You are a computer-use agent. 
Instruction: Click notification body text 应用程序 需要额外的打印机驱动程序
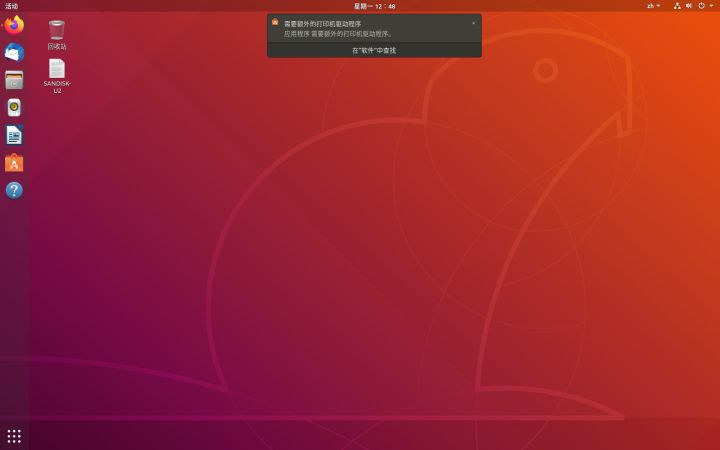[338, 34]
